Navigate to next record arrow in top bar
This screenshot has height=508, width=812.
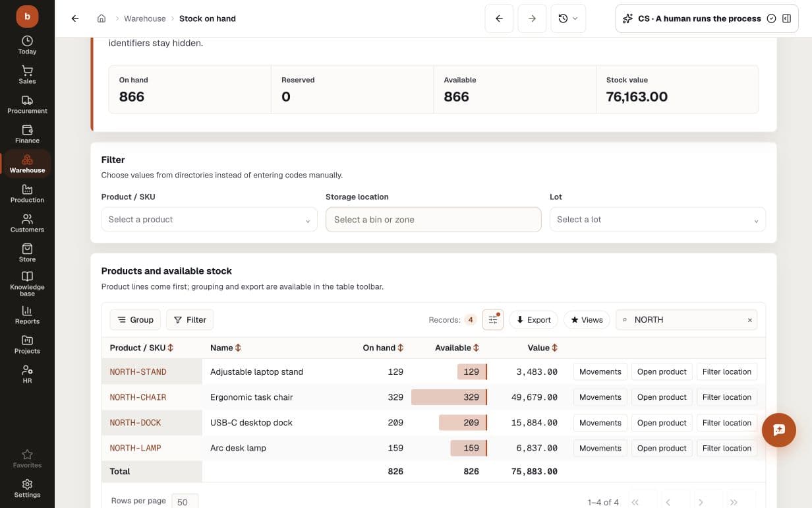532,18
